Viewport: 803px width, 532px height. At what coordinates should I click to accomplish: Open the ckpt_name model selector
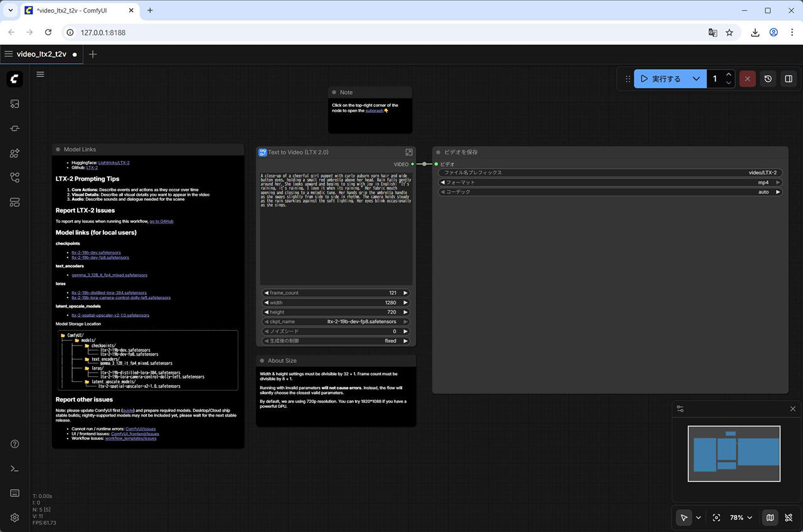[336, 321]
